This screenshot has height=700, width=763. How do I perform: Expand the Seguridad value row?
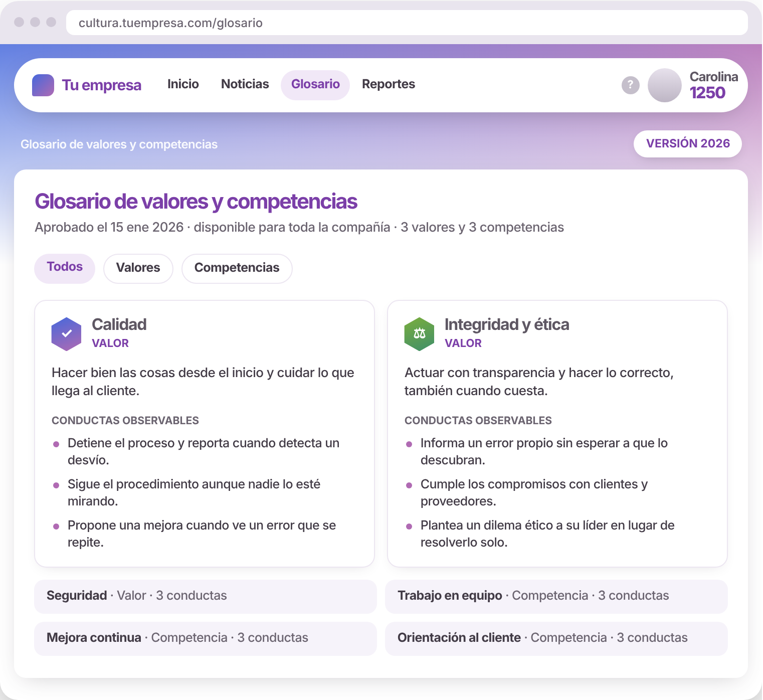pos(206,596)
